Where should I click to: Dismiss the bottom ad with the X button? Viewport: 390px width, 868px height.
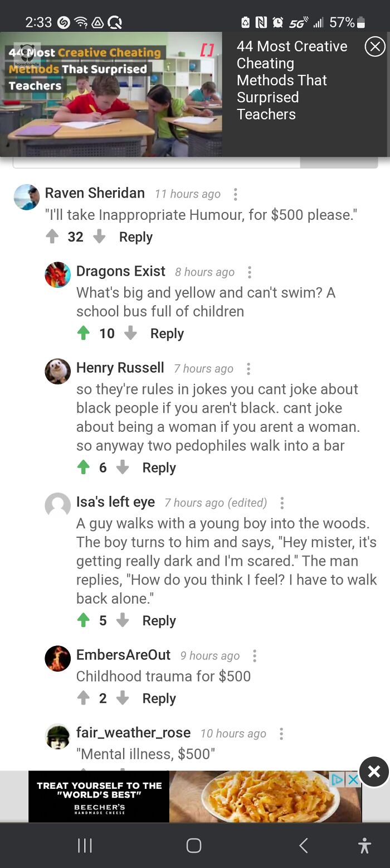pos(373,771)
